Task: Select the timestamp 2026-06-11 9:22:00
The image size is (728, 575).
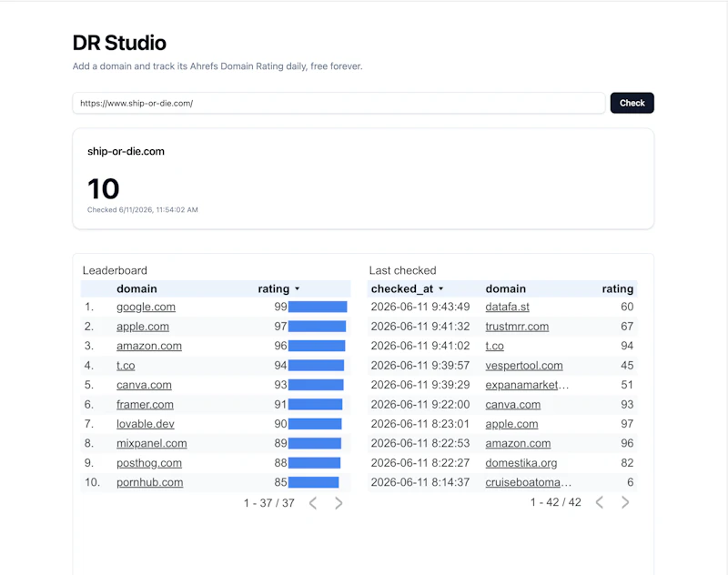Action: [420, 404]
